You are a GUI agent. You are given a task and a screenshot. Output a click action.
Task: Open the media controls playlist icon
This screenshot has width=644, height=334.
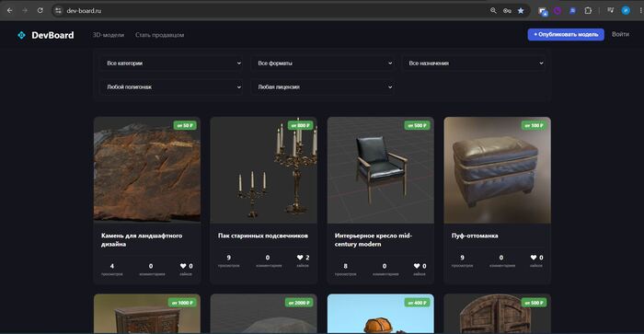coord(610,11)
